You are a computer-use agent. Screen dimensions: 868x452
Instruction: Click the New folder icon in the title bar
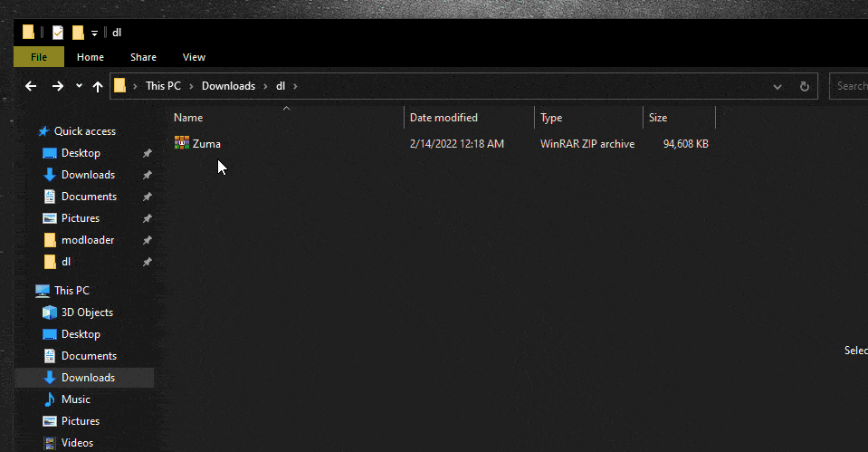coord(78,33)
